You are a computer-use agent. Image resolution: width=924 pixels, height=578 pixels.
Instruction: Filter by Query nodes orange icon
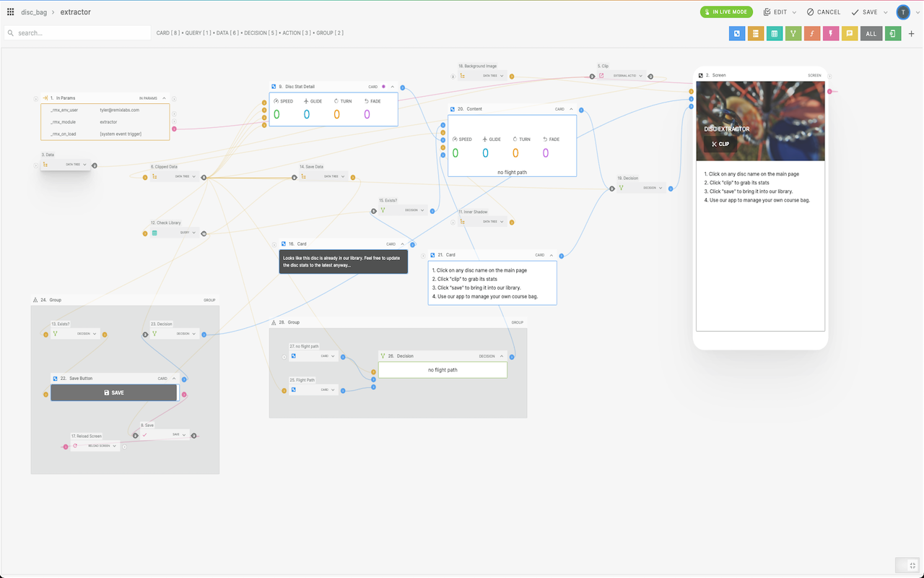(x=756, y=33)
